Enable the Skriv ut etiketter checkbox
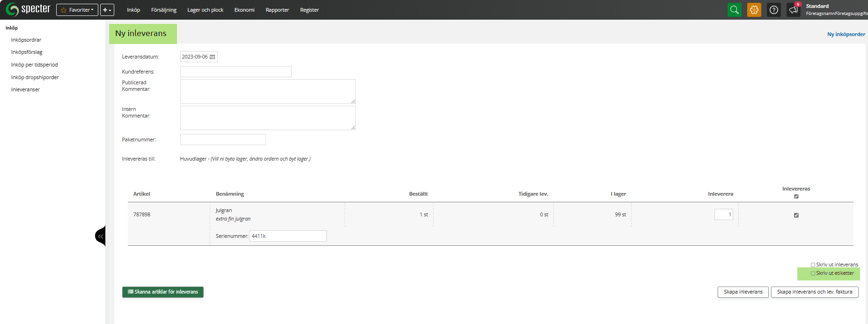Screen dimensions: 868x324 (x=813, y=273)
